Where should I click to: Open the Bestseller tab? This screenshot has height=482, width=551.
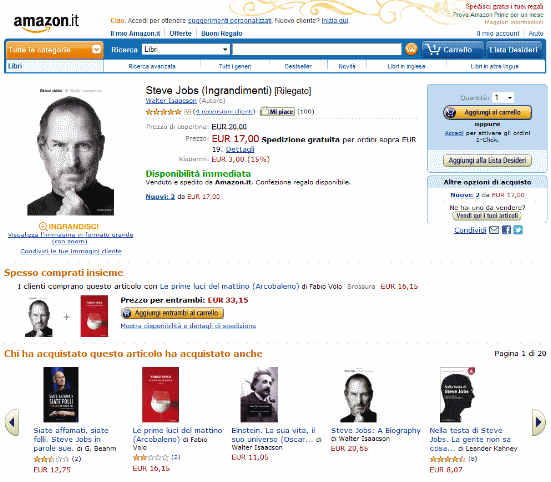pyautogui.click(x=298, y=66)
